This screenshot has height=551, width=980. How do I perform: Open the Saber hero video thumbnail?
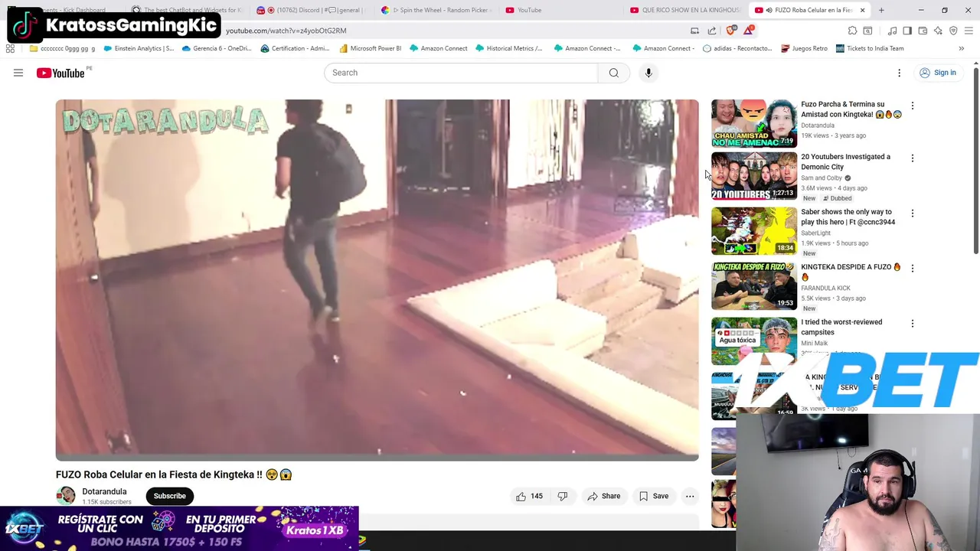point(754,231)
